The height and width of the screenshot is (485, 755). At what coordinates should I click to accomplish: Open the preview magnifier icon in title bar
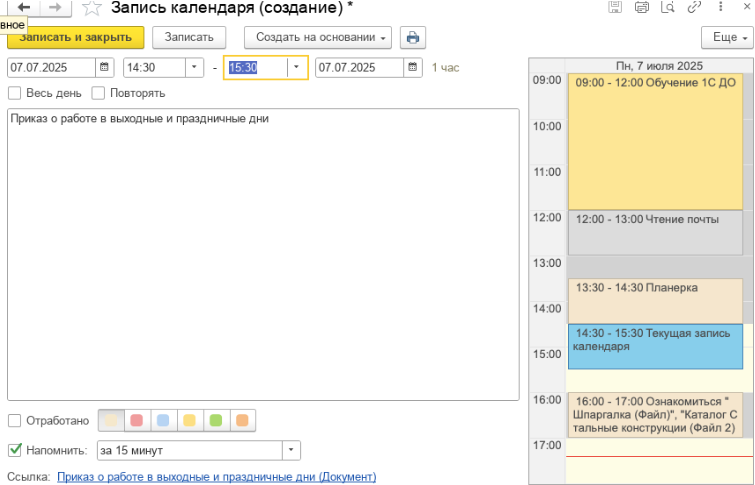point(667,8)
